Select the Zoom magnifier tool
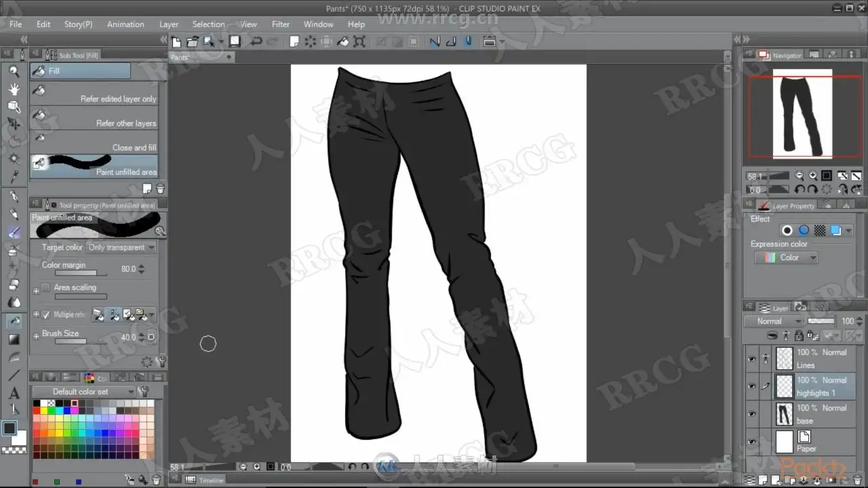Viewport: 868px width, 488px height. [14, 70]
